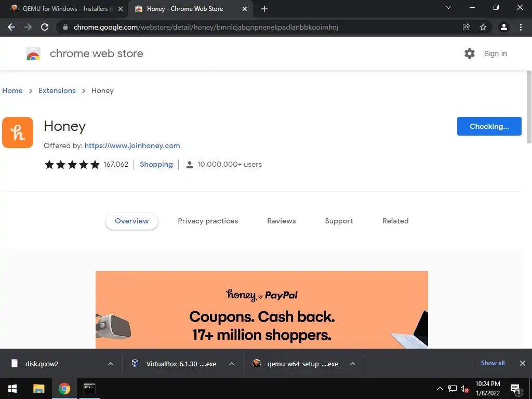Open the Reviews tab

282,221
